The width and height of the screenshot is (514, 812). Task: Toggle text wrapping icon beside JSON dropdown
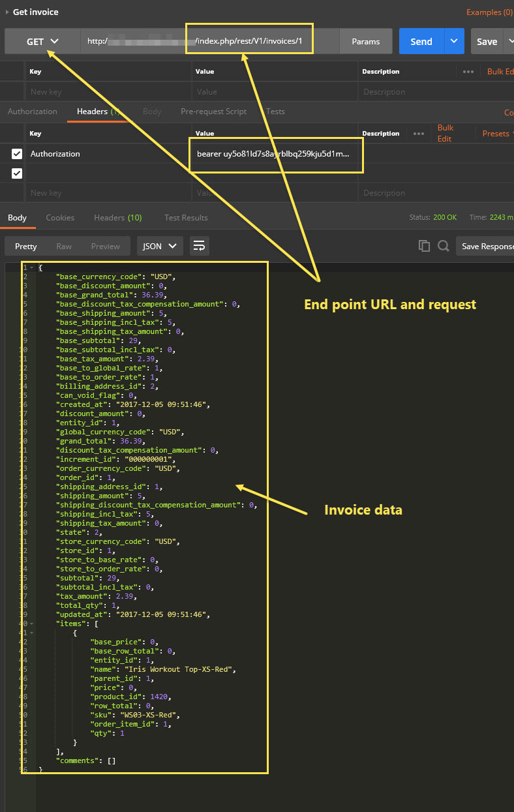click(x=200, y=246)
